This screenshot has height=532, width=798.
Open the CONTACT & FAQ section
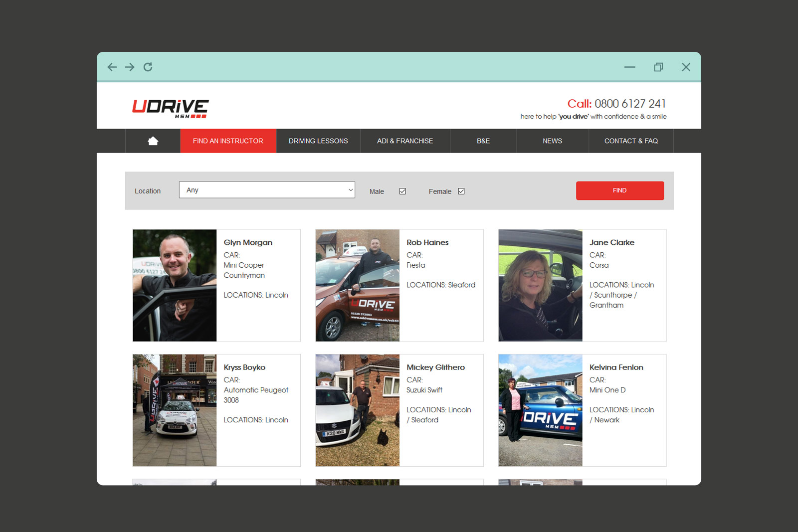coord(631,141)
